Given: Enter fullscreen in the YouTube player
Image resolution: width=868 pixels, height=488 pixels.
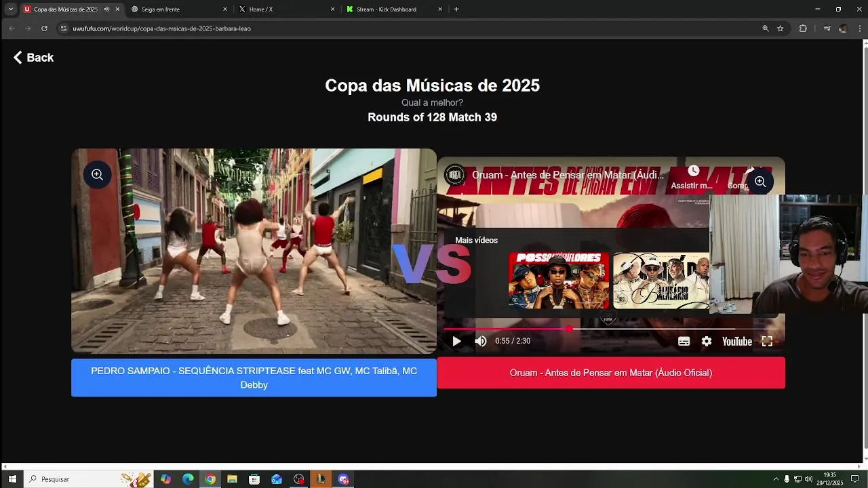Looking at the screenshot, I should pyautogui.click(x=767, y=341).
